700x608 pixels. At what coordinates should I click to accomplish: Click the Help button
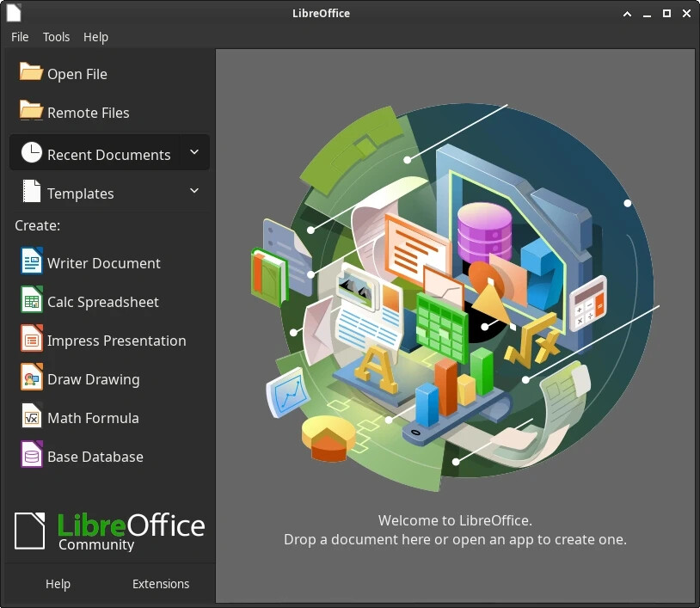pyautogui.click(x=58, y=584)
